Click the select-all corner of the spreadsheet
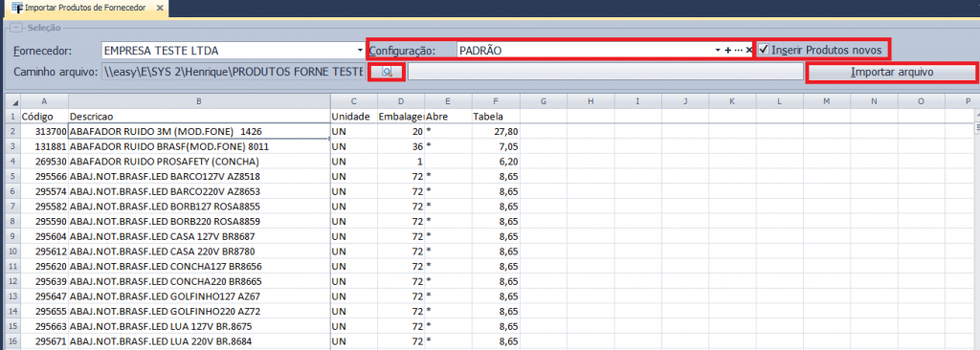Image resolution: width=980 pixels, height=350 pixels. coord(12,101)
